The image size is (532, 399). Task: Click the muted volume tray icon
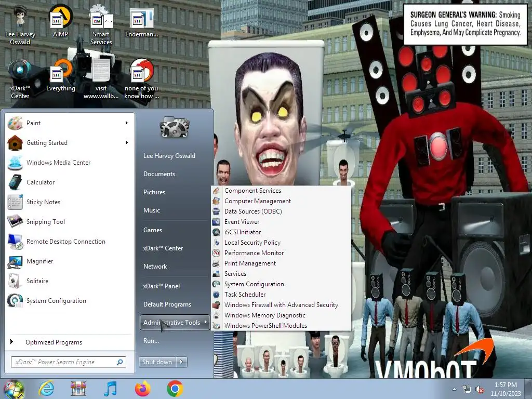(x=480, y=390)
